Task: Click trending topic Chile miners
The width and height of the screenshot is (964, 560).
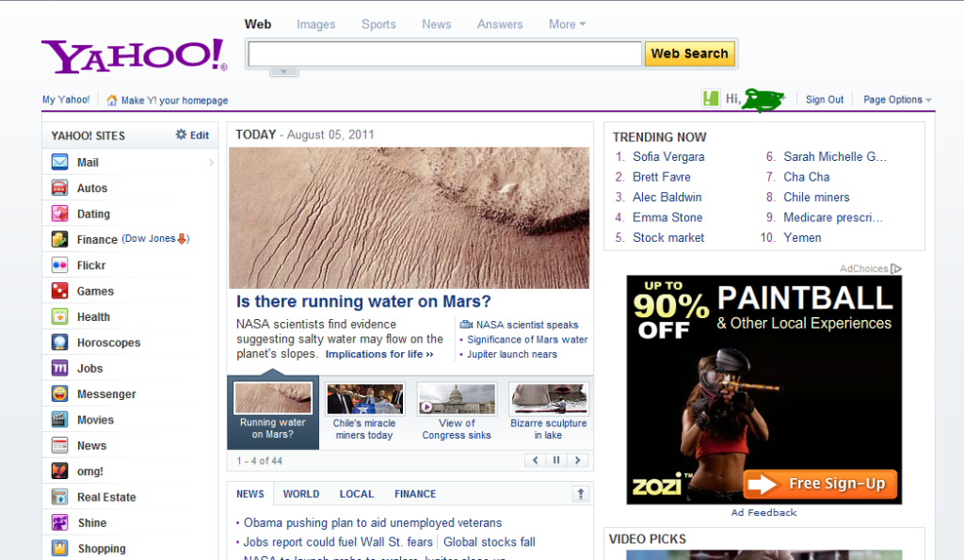Action: coord(816,198)
